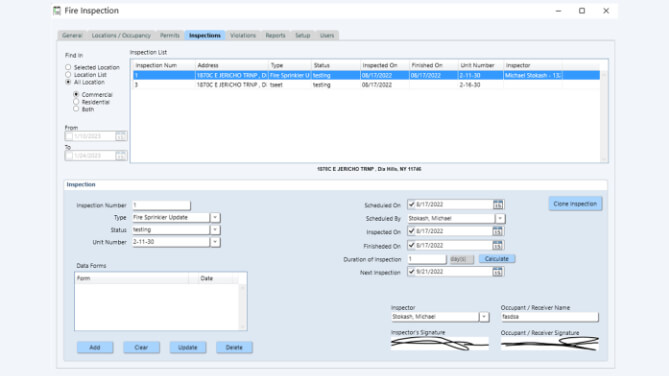Click the Data Forms list scrollbar
This screenshot has width=669, height=376.
pyautogui.click(x=242, y=306)
